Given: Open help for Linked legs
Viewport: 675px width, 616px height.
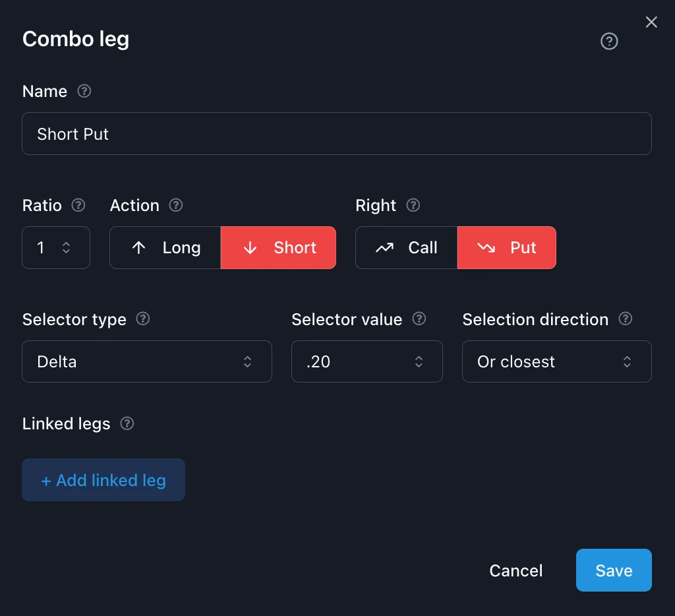Looking at the screenshot, I should (x=127, y=423).
